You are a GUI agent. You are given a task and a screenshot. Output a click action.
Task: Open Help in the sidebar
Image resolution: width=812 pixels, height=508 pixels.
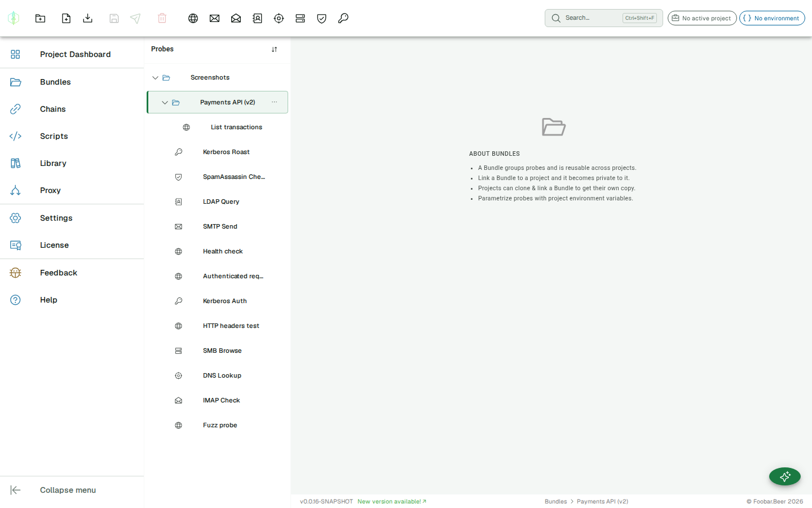[x=72, y=300]
